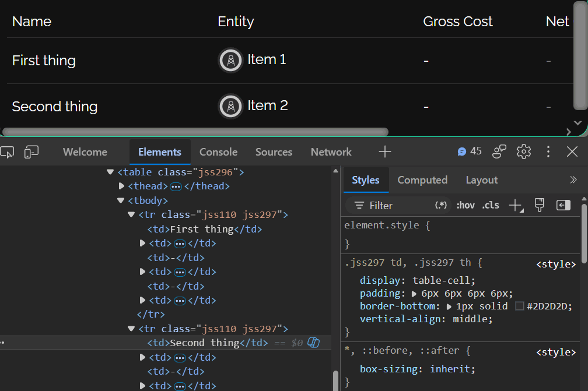Open DevTools settings gear
The height and width of the screenshot is (391, 588).
coord(523,152)
